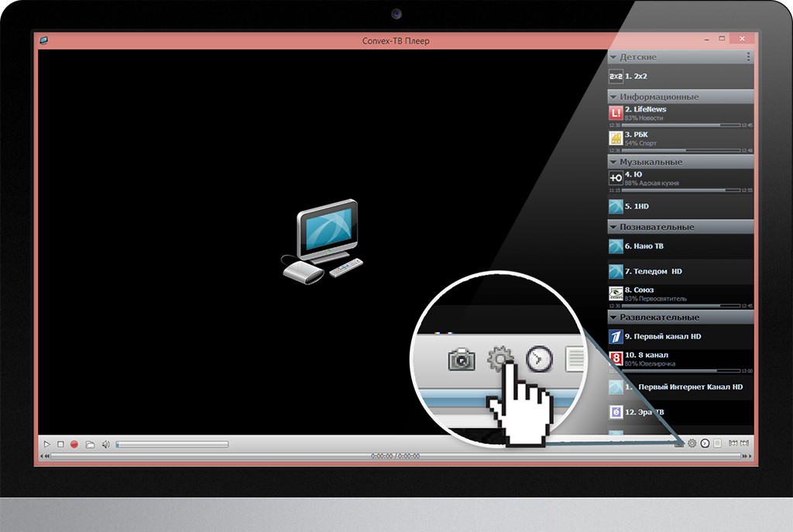Viewport: 793px width, 532px height.
Task: Toggle channel list icon in bottom toolbar
Action: tap(717, 443)
